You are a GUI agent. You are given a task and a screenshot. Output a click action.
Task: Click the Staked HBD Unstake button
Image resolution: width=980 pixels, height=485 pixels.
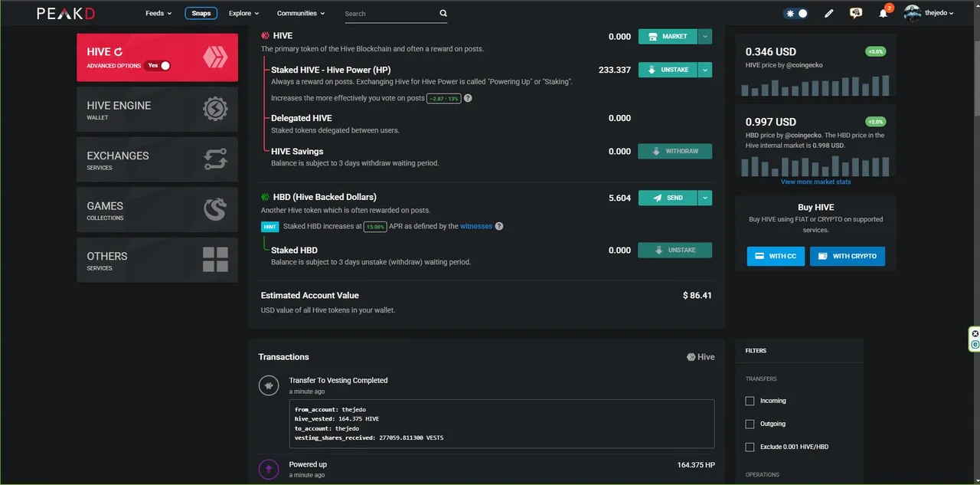coord(675,250)
